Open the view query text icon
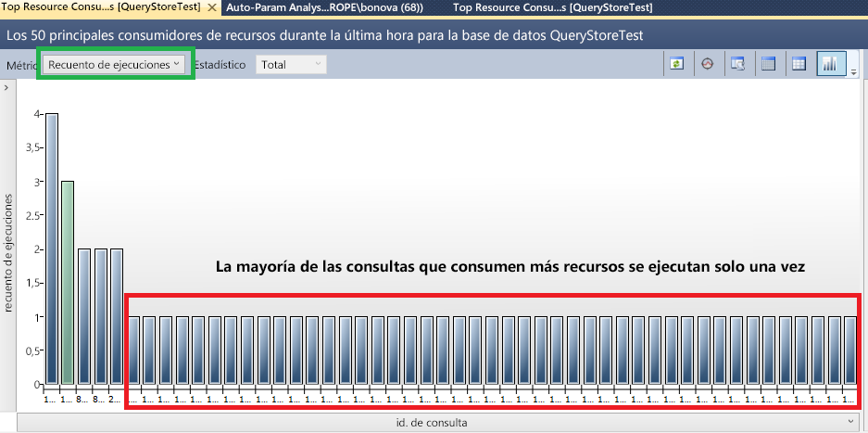The width and height of the screenshot is (868, 433). [x=737, y=64]
